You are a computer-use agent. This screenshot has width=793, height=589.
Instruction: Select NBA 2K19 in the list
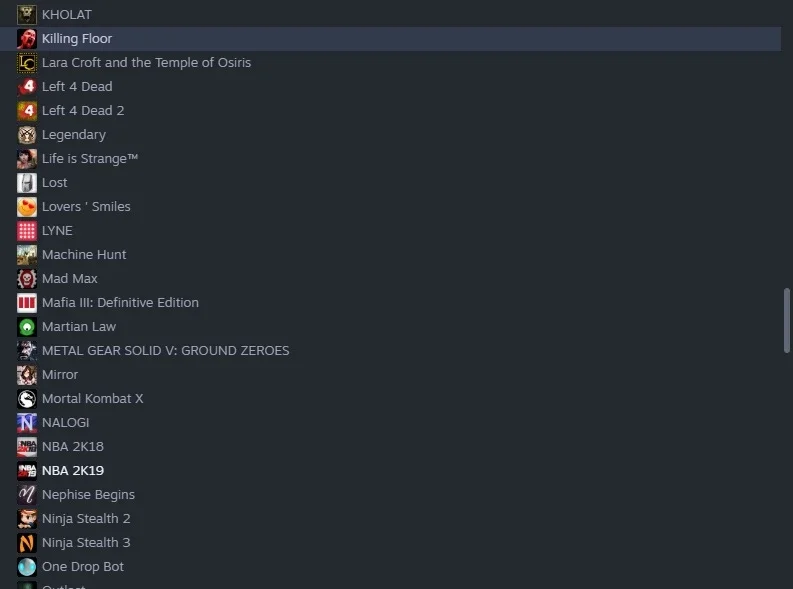point(390,471)
